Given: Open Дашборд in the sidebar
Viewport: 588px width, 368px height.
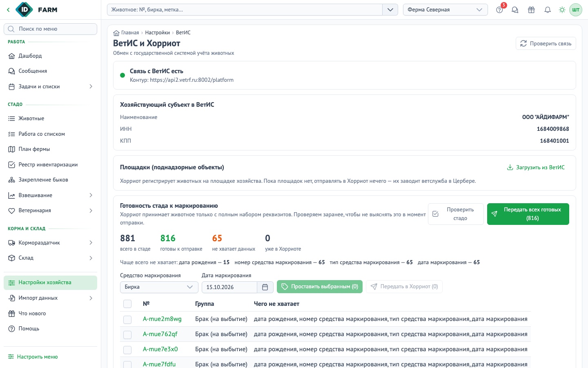Looking at the screenshot, I should coord(50,56).
